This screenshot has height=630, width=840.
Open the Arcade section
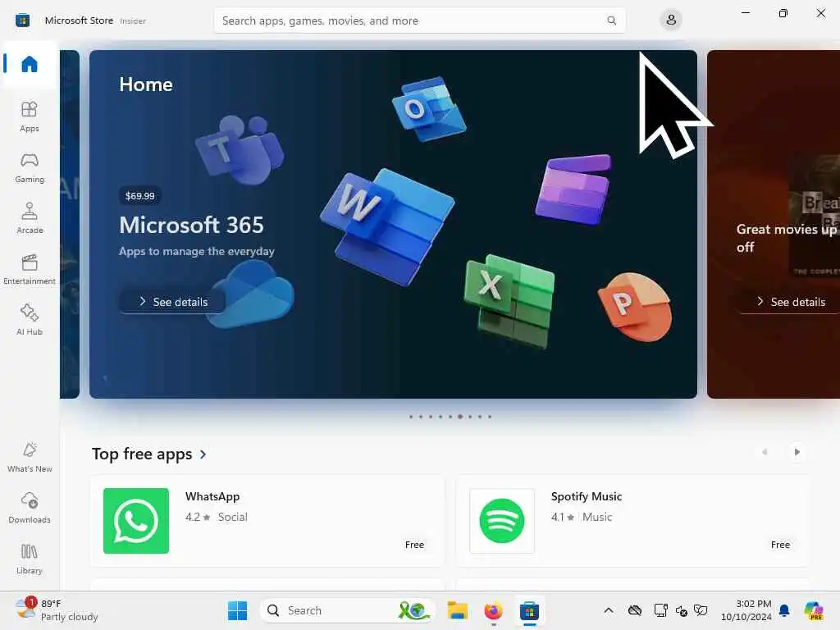30,218
